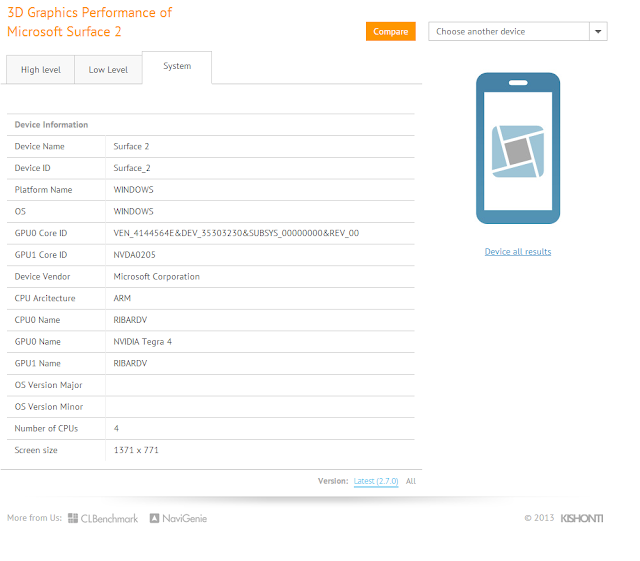This screenshot has height=561, width=640.
Task: Click the 'GPU0 Core ID' label
Action: click(x=41, y=233)
